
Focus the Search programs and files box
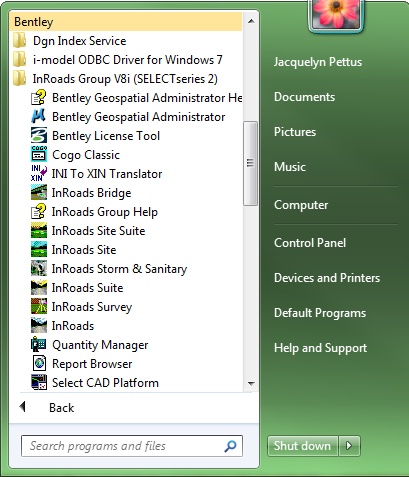click(132, 446)
